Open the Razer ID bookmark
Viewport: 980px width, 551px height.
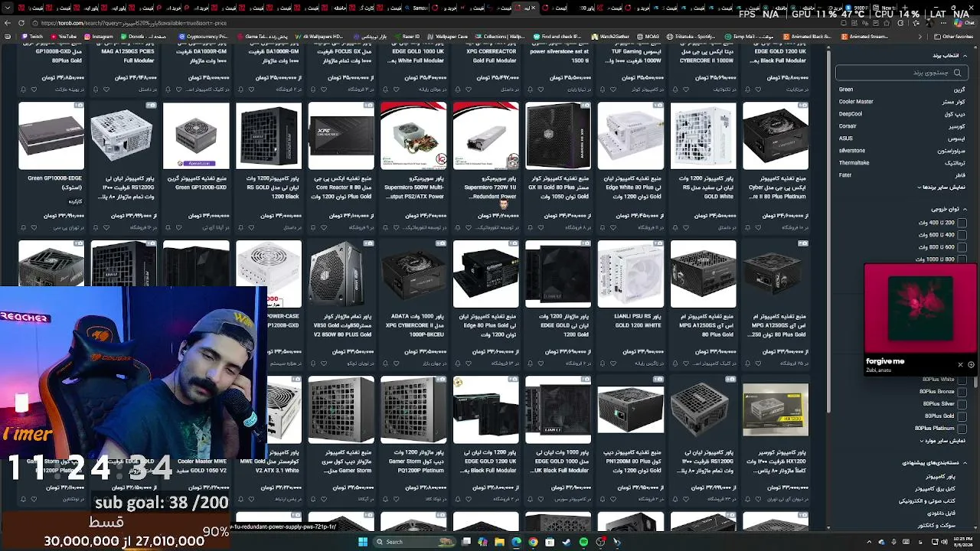[x=407, y=37]
